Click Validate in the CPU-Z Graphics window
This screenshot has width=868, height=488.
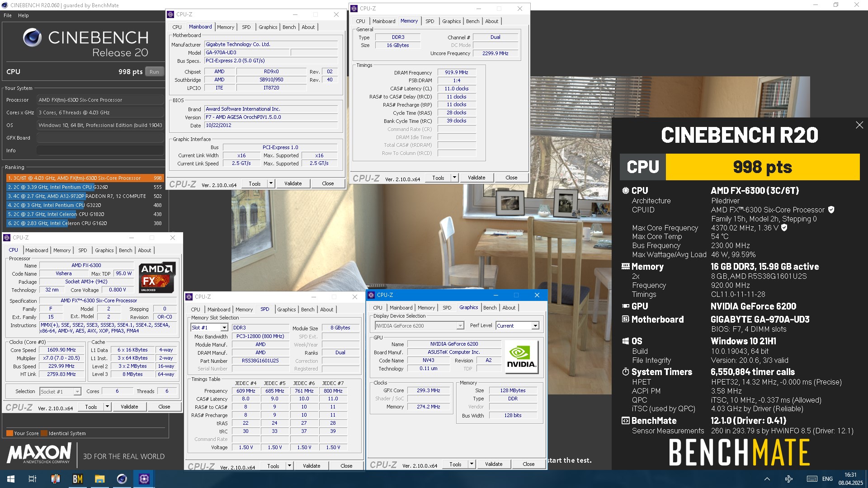494,464
